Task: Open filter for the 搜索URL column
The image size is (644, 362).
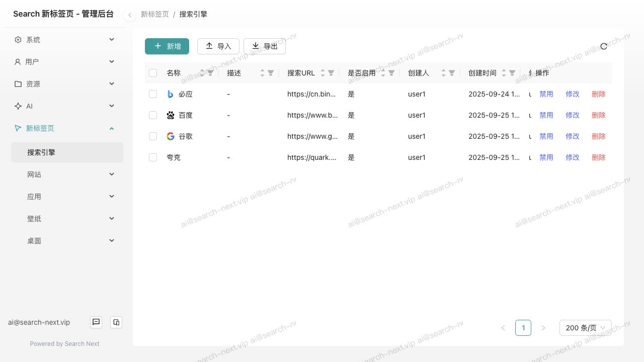Action: click(331, 73)
